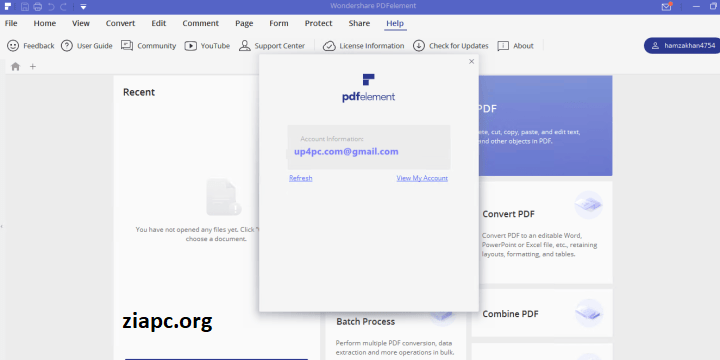This screenshot has height=360, width=720.
Task: Select the Page tab
Action: (244, 23)
